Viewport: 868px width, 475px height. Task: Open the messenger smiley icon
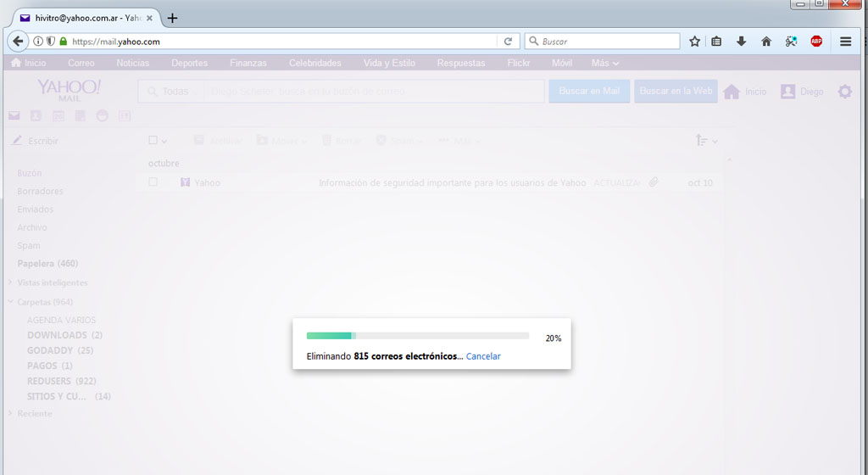pyautogui.click(x=103, y=115)
